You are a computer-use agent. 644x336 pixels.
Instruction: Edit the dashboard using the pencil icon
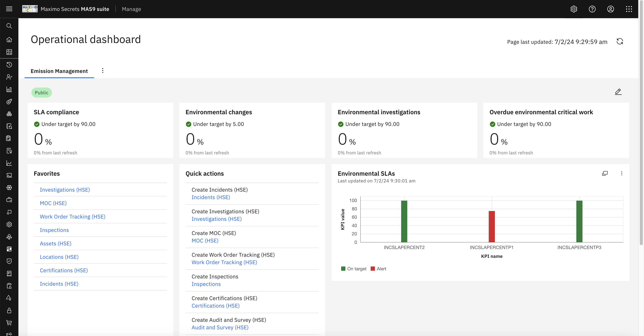618,92
